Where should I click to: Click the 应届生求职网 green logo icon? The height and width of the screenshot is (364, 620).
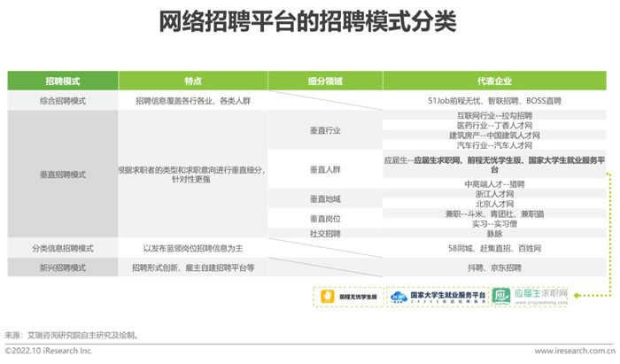[501, 297]
